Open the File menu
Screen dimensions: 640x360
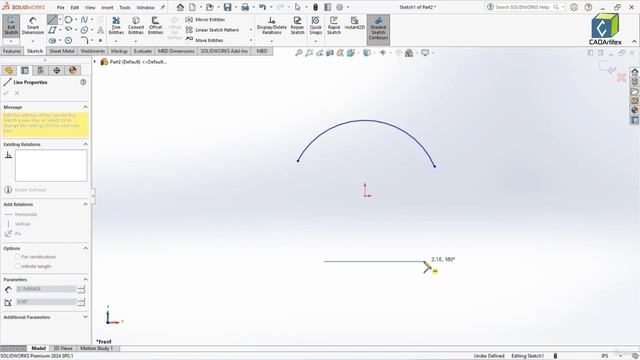(60, 7)
